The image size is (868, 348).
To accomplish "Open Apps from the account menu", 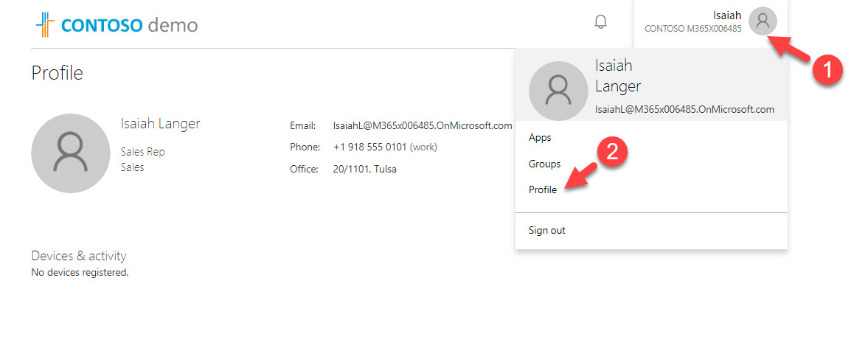I will (540, 138).
